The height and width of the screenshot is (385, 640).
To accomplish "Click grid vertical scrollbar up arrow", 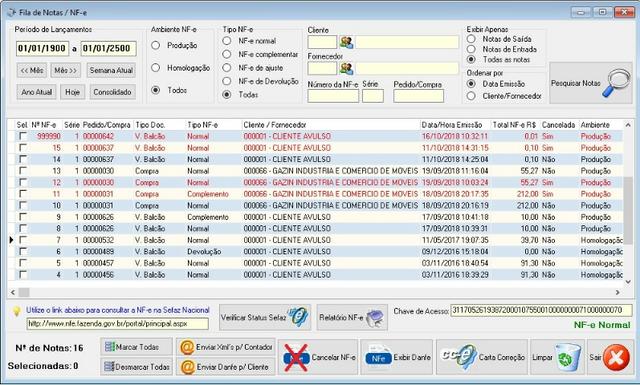I will (628, 125).
